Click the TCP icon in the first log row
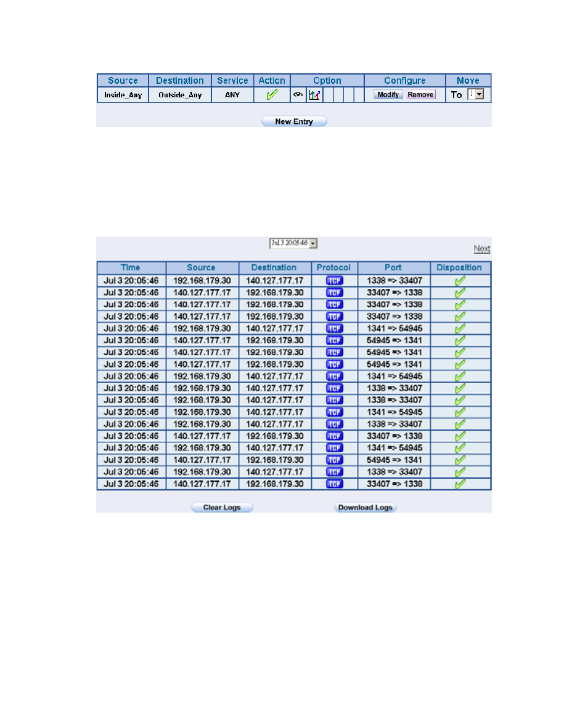Viewport: 588px width, 711px height. click(335, 281)
